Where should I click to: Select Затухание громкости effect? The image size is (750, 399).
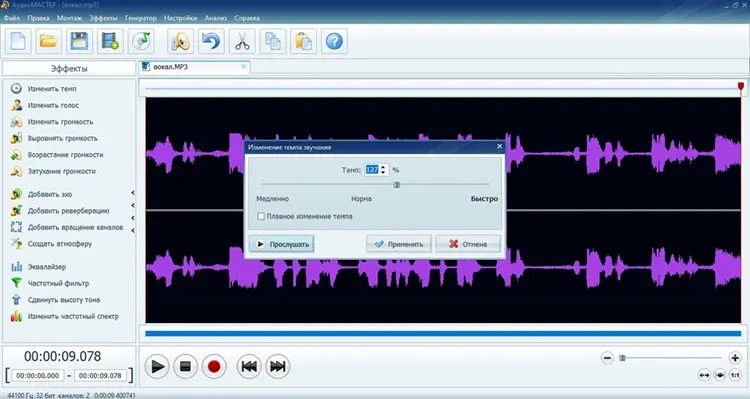[54, 171]
